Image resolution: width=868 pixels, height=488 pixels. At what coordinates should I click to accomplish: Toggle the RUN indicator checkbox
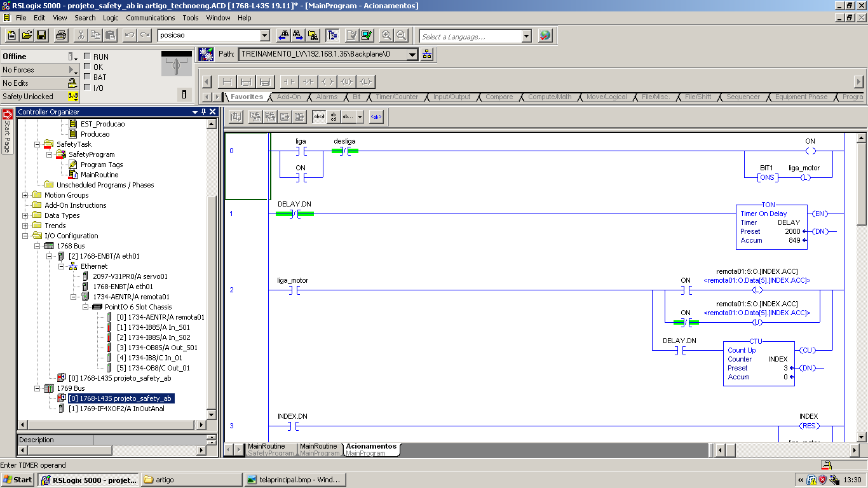[87, 57]
